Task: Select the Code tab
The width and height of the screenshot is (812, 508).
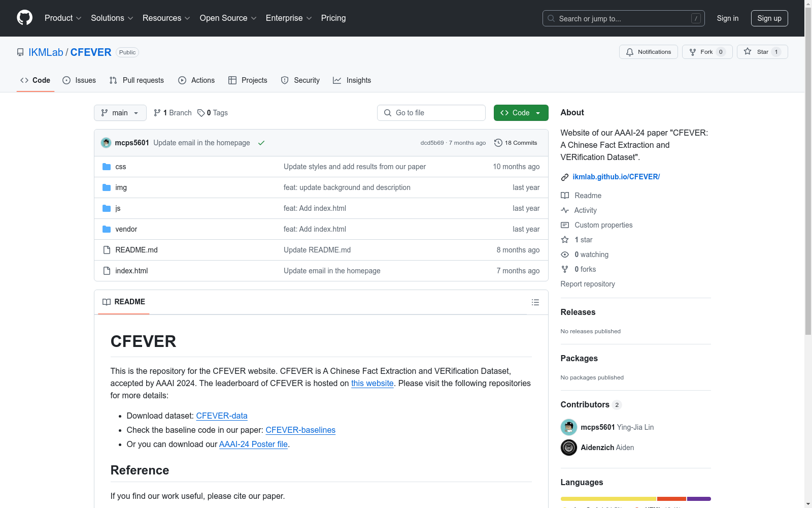Action: pos(36,80)
